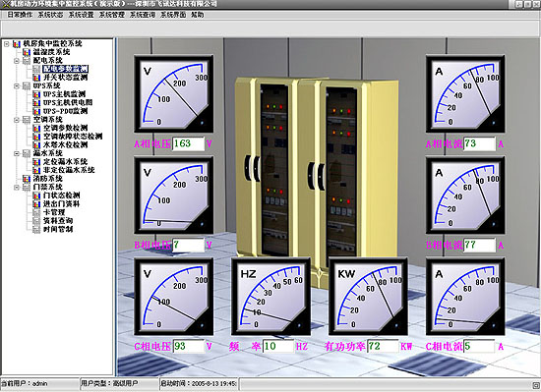Screen dimensions: 541x392
Task: Click the HZ frequency gauge
Action: pos(270,297)
